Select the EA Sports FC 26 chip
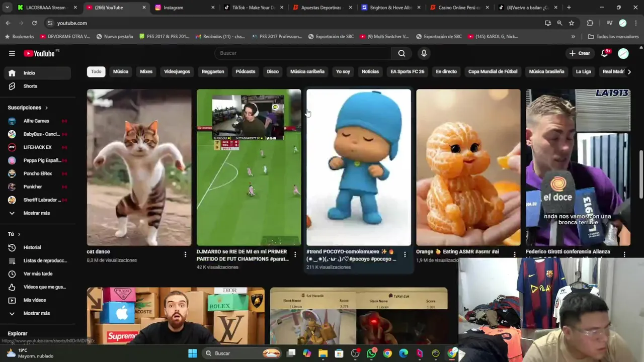Screen dimensions: 644x362 tap(408, 71)
